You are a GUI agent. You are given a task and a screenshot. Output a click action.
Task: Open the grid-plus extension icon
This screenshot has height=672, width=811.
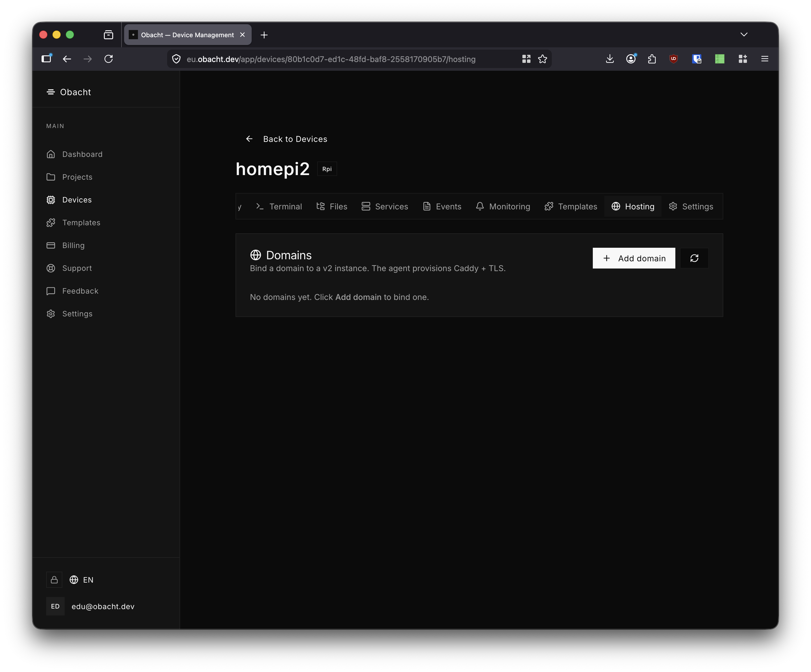(x=743, y=59)
